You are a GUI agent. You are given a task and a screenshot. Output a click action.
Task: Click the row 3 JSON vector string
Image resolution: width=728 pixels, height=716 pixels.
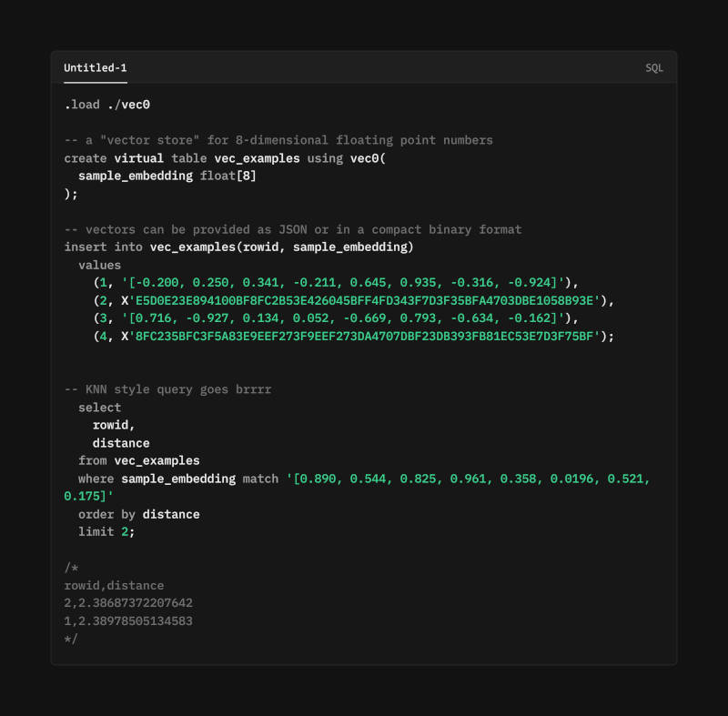[343, 318]
